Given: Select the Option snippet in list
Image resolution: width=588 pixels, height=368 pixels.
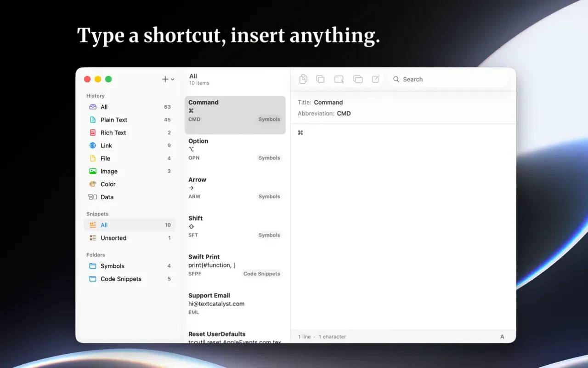Looking at the screenshot, I should [235, 149].
